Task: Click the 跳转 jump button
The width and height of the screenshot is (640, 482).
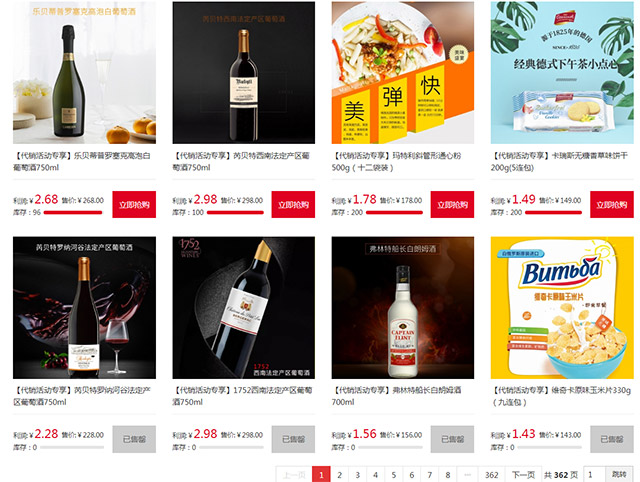Action: coord(619,475)
